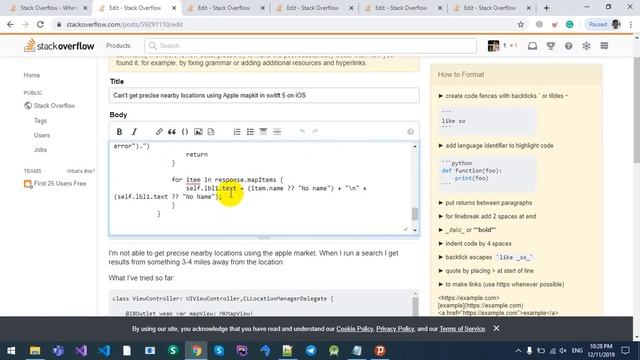Expand 'put returns between paragraphs' tip
This screenshot has width=640, height=360.
click(x=485, y=203)
